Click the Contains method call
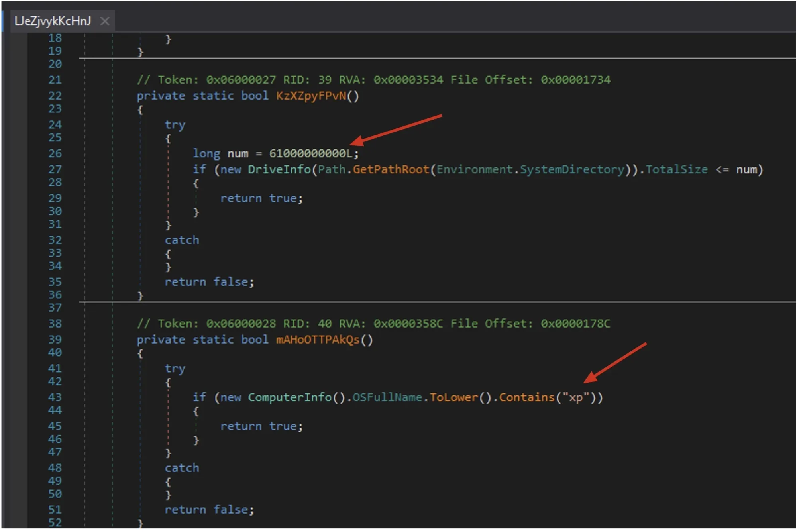Screen dimensions: 797x532 pyautogui.click(x=527, y=398)
